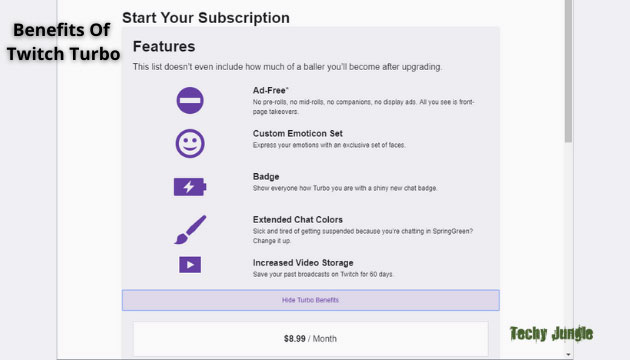The image size is (630, 360).
Task: Collapse features with Hide Turbo Benefits button
Action: (311, 300)
